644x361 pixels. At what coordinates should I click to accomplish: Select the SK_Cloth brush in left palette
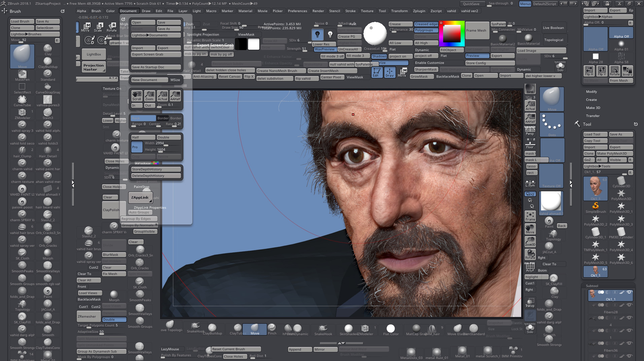[22, 254]
